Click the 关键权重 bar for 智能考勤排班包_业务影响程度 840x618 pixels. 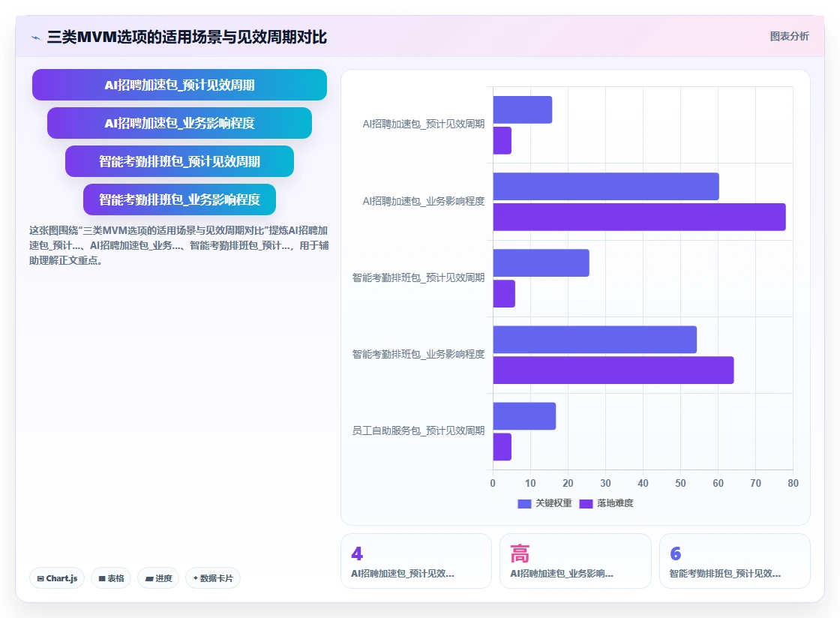(x=595, y=340)
